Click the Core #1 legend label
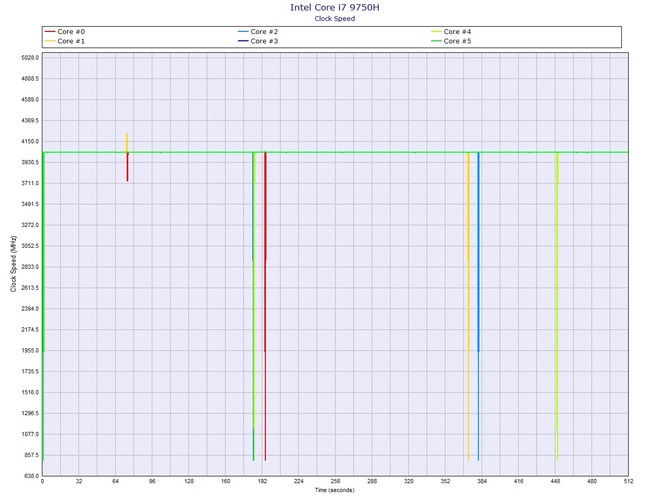Image resolution: width=670 pixels, height=502 pixels. (x=71, y=41)
